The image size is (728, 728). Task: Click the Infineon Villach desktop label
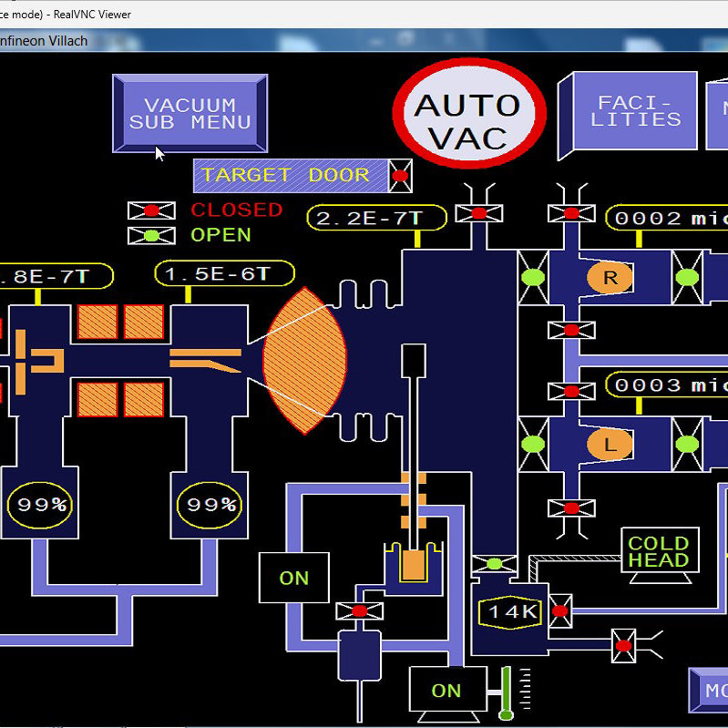click(x=44, y=41)
